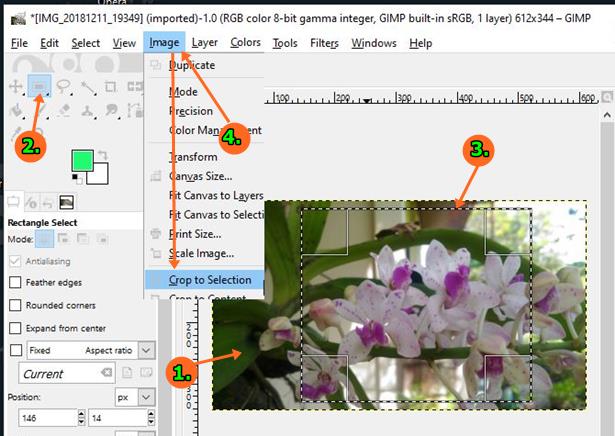Enable Rounded corners
The height and width of the screenshot is (436, 615).
pyautogui.click(x=15, y=305)
